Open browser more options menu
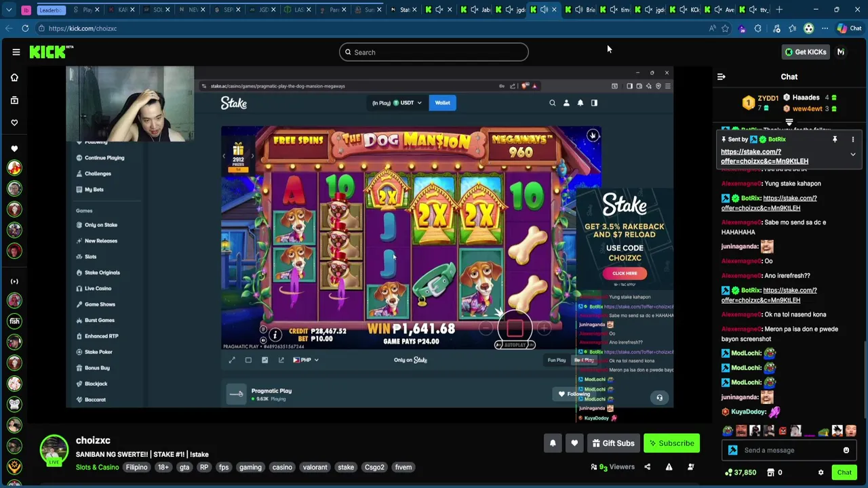This screenshot has width=868, height=488. pyautogui.click(x=825, y=28)
